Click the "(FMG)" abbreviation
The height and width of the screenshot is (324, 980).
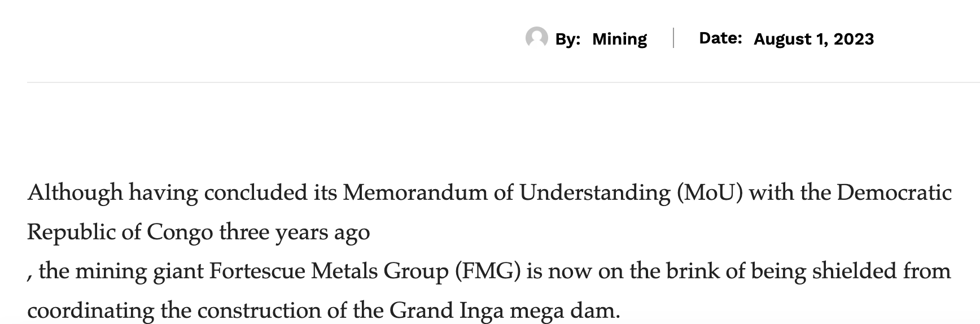[488, 272]
